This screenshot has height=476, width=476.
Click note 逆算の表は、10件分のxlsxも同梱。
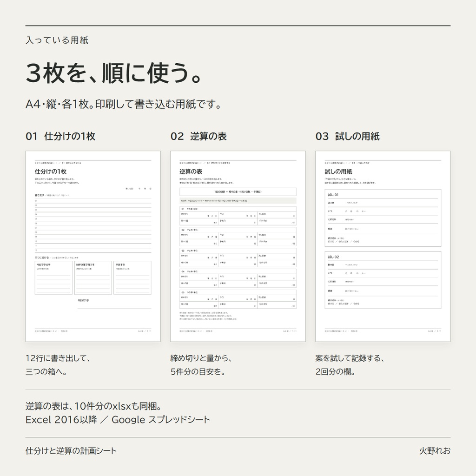coord(94,406)
